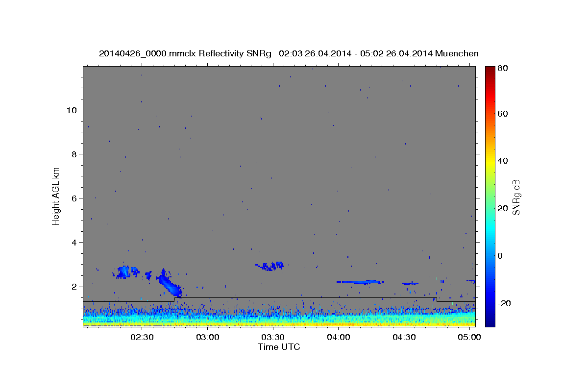Image resolution: width=588 pixels, height=392 pixels.
Task: Click the diagonal blue streak echo near 02:40
Action: pos(169,284)
